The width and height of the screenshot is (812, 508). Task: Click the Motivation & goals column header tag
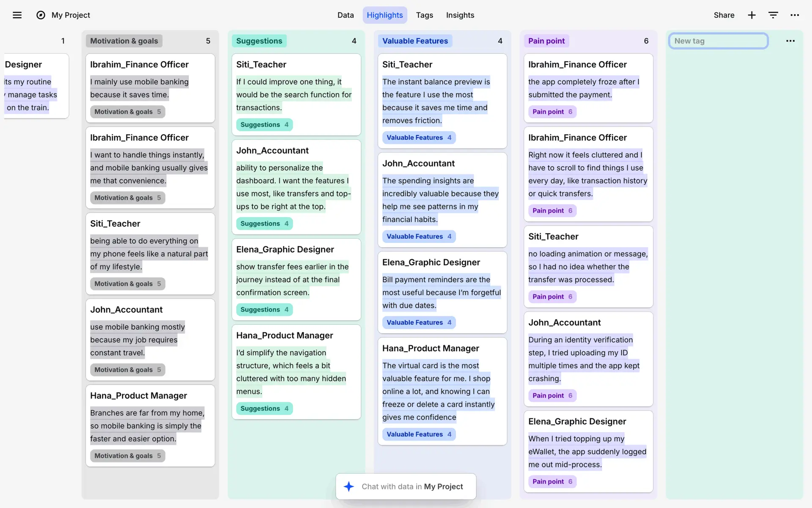click(x=124, y=41)
